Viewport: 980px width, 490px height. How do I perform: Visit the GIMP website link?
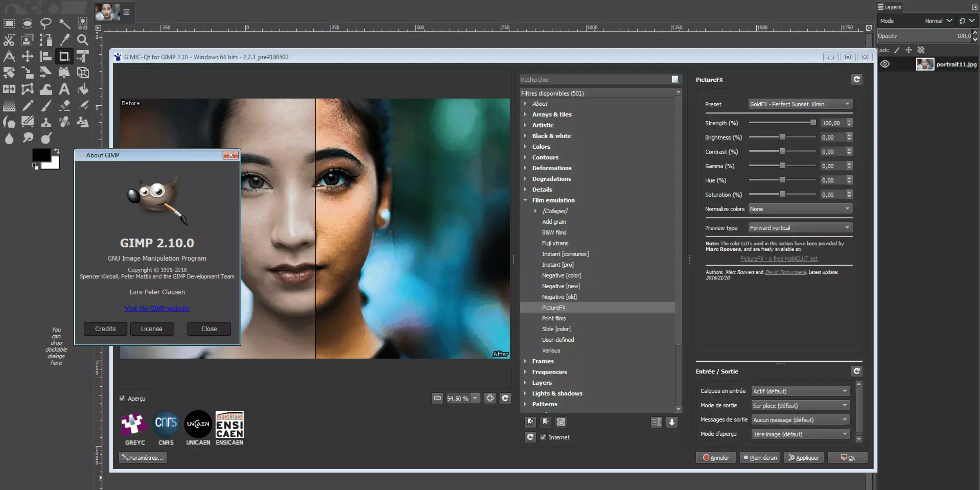tap(157, 308)
